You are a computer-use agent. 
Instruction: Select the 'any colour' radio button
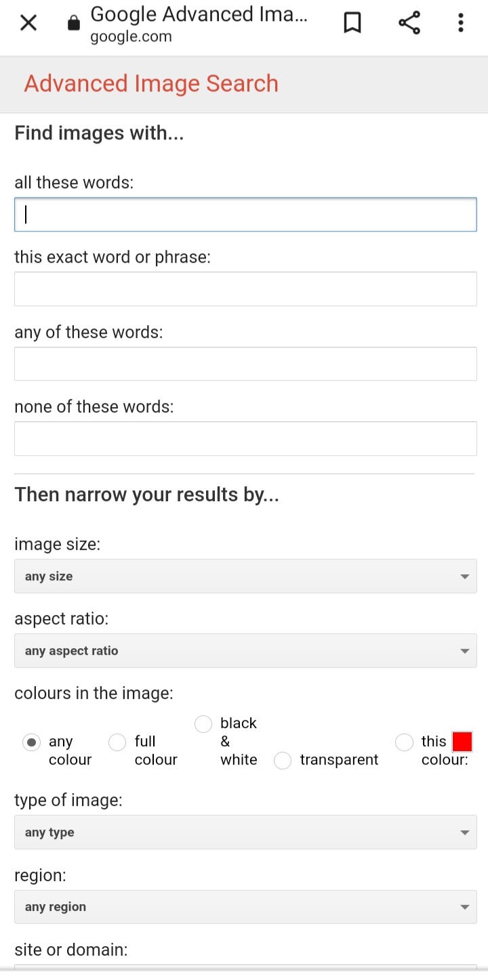click(31, 742)
